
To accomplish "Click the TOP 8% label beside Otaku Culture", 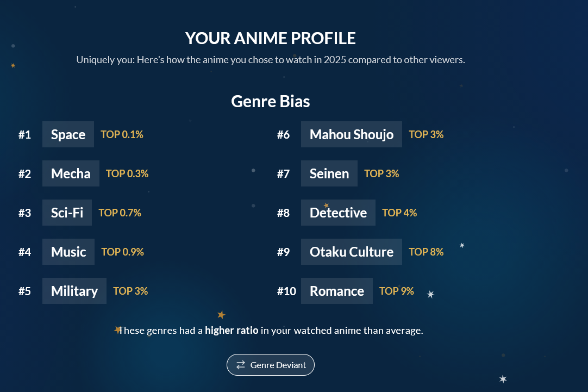I will 426,252.
